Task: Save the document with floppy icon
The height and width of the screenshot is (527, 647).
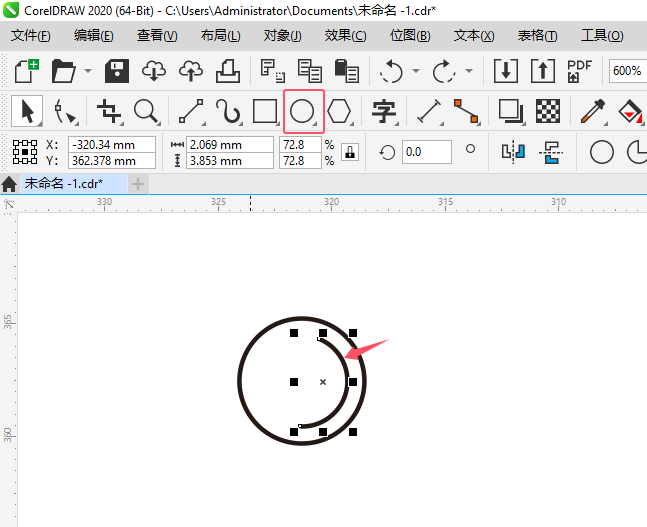Action: 117,71
